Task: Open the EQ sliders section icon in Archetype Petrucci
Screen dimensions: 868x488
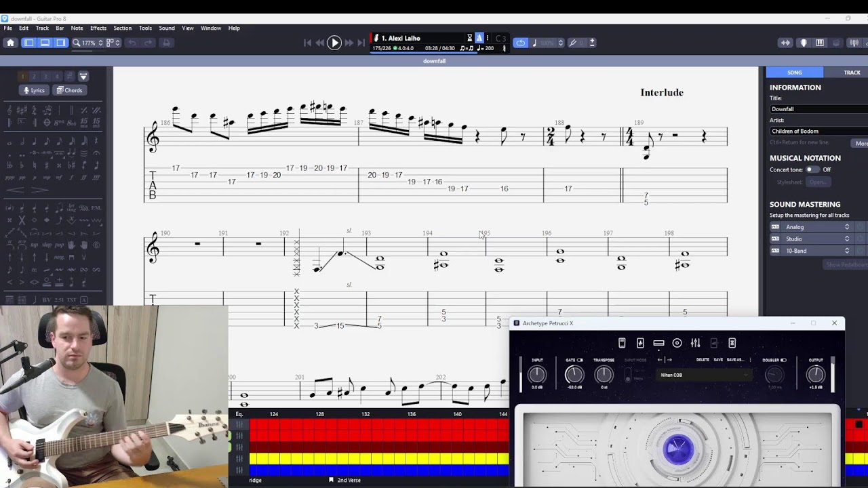Action: (x=695, y=343)
